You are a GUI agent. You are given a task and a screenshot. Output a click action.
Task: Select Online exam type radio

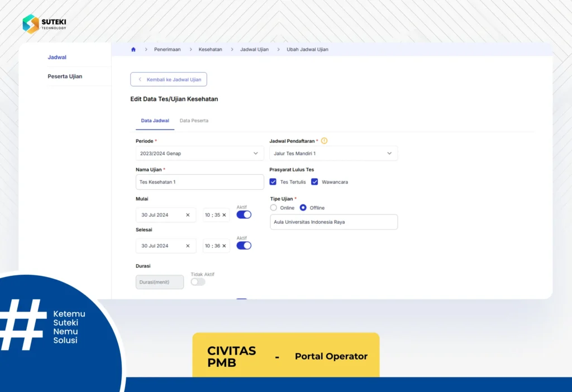[x=274, y=208]
